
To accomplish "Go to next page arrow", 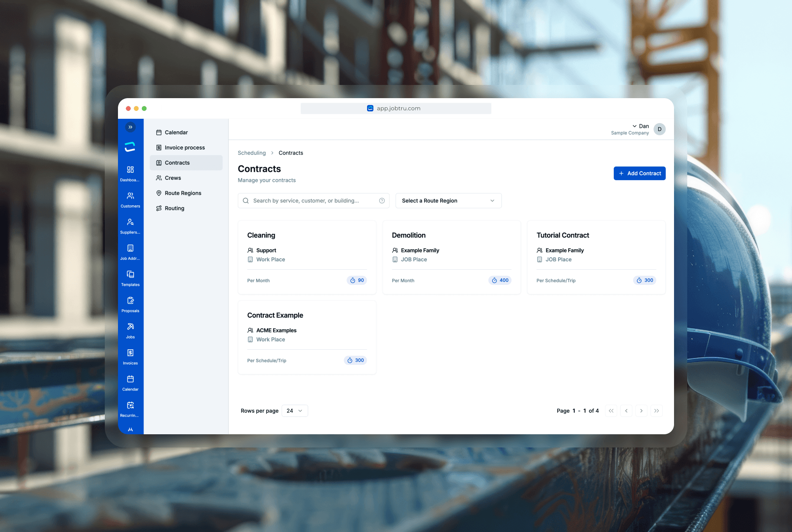I will pos(641,411).
